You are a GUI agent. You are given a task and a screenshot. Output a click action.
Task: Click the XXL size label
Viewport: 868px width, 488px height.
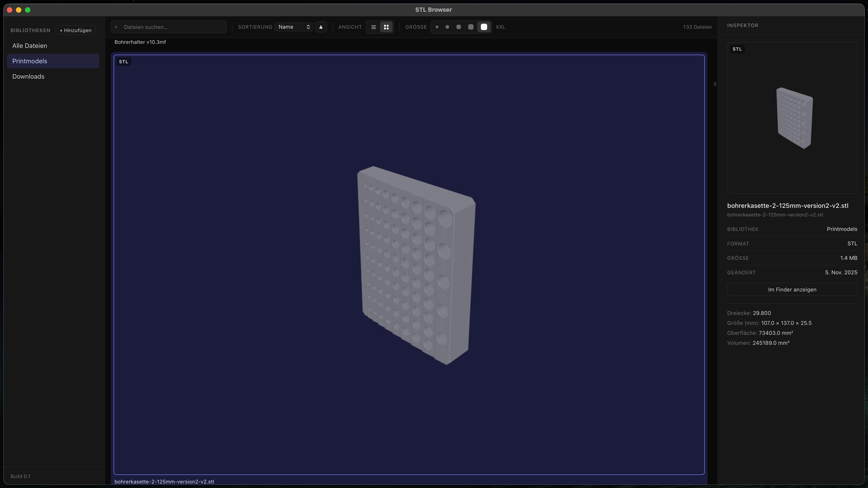500,27
